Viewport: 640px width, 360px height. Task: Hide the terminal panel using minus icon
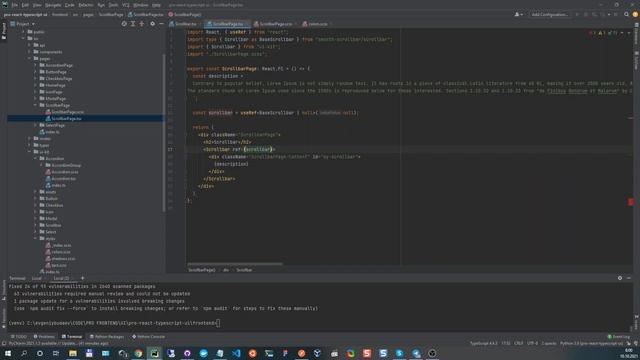629,278
